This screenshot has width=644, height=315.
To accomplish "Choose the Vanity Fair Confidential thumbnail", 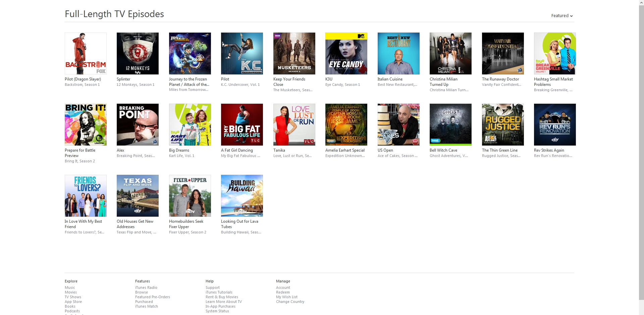I will pyautogui.click(x=502, y=53).
